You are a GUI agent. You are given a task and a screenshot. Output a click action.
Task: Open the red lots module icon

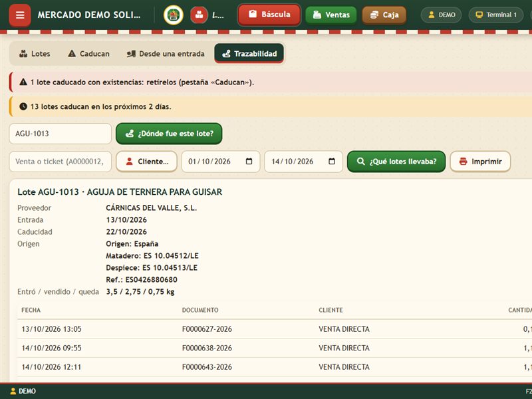coord(199,15)
